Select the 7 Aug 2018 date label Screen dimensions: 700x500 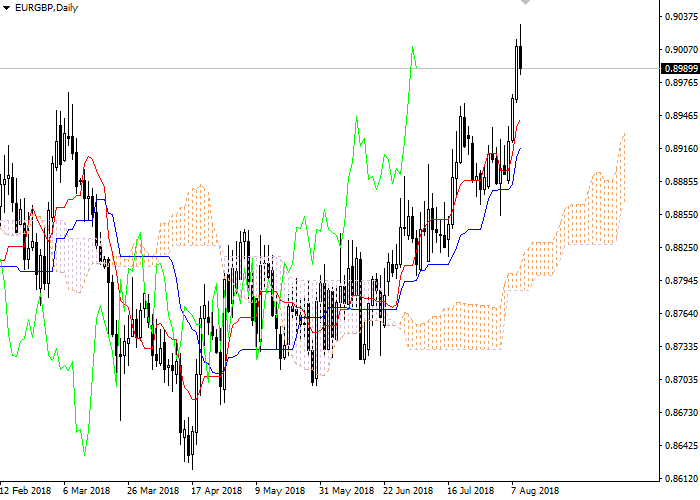pyautogui.click(x=535, y=491)
